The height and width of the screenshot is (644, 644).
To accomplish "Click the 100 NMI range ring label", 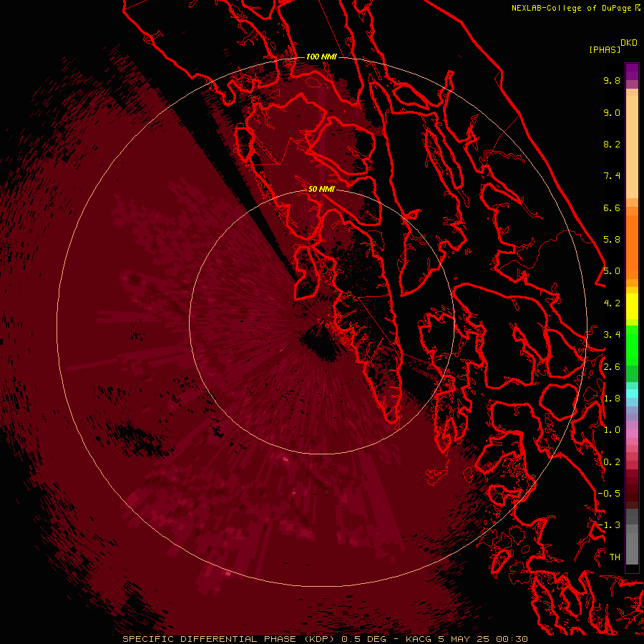I will click(321, 57).
